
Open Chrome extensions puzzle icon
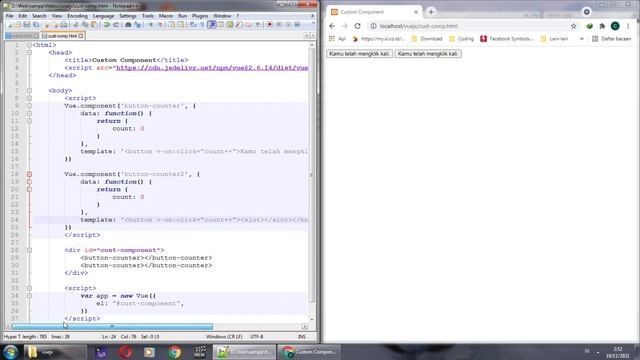(x=602, y=26)
